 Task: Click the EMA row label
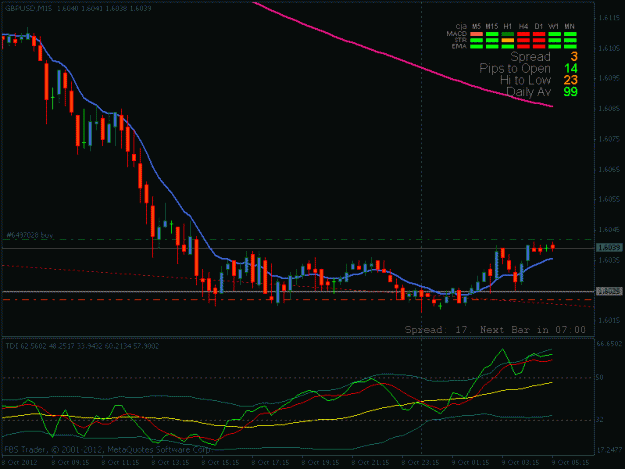pos(459,46)
